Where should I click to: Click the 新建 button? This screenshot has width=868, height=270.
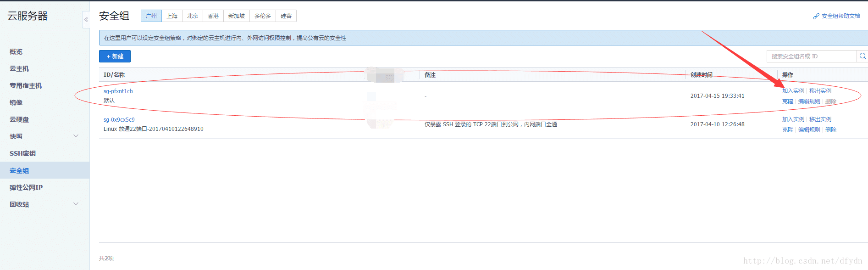pyautogui.click(x=115, y=56)
